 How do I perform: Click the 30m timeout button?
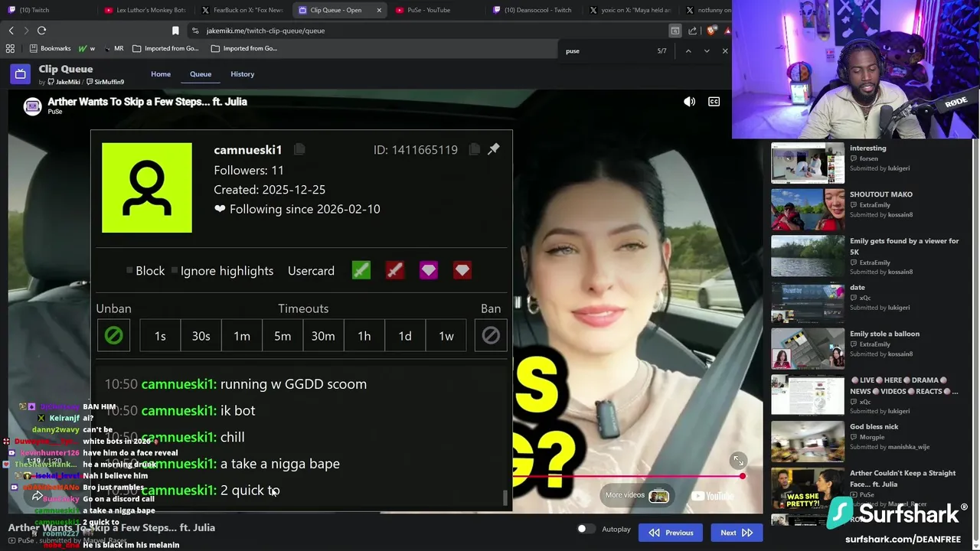[323, 336]
